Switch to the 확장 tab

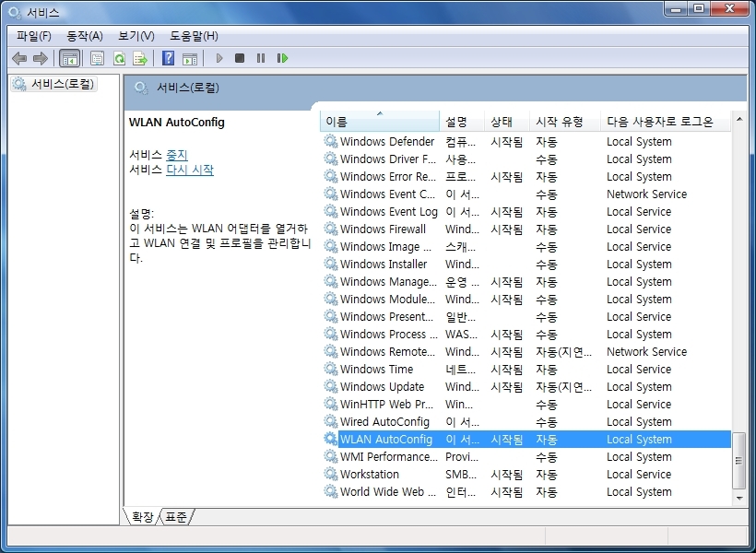tap(143, 517)
